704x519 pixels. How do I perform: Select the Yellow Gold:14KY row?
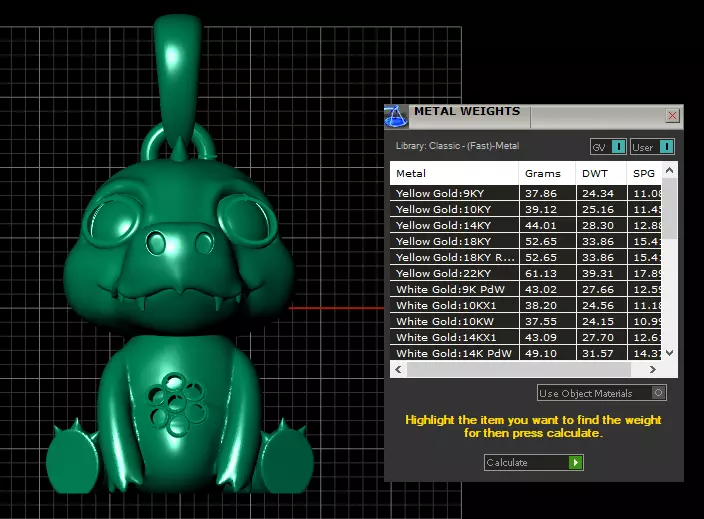coord(525,225)
